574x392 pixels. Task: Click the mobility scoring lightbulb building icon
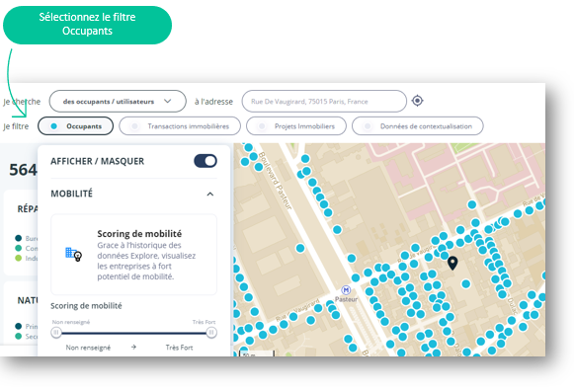(73, 255)
